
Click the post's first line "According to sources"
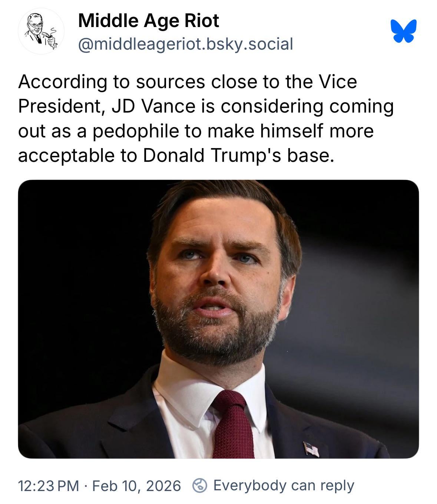pos(111,82)
